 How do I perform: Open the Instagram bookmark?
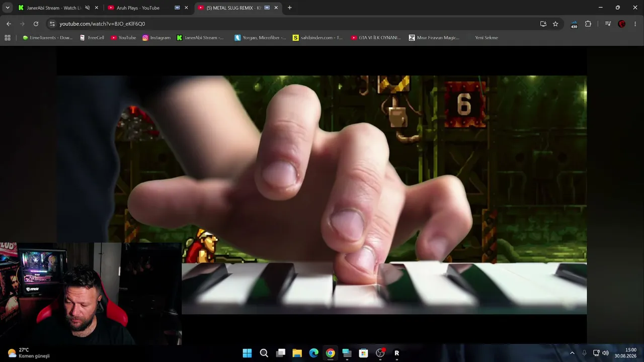(x=156, y=38)
